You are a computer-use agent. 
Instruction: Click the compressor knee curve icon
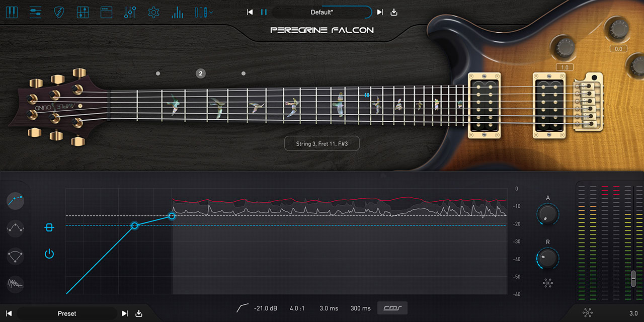pyautogui.click(x=243, y=308)
